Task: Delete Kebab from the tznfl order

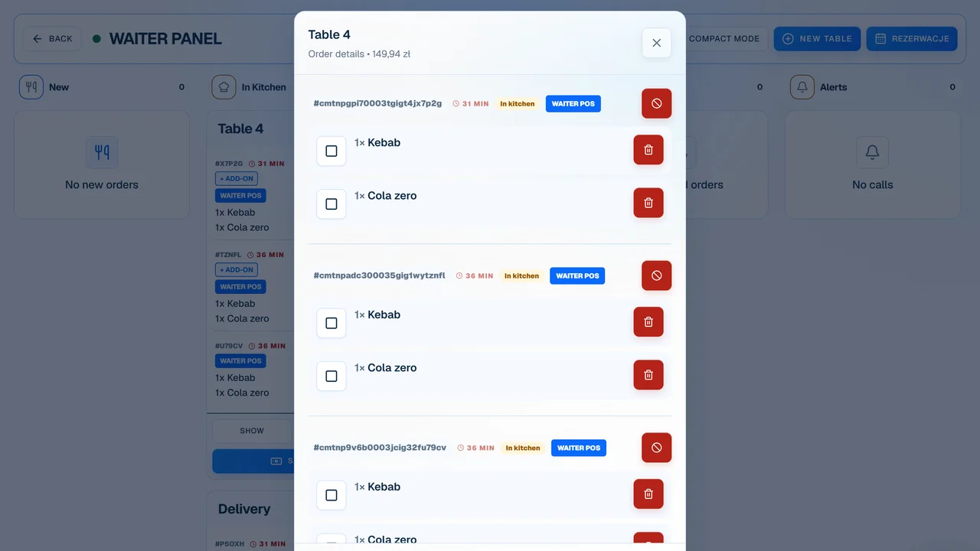Action: tap(648, 322)
